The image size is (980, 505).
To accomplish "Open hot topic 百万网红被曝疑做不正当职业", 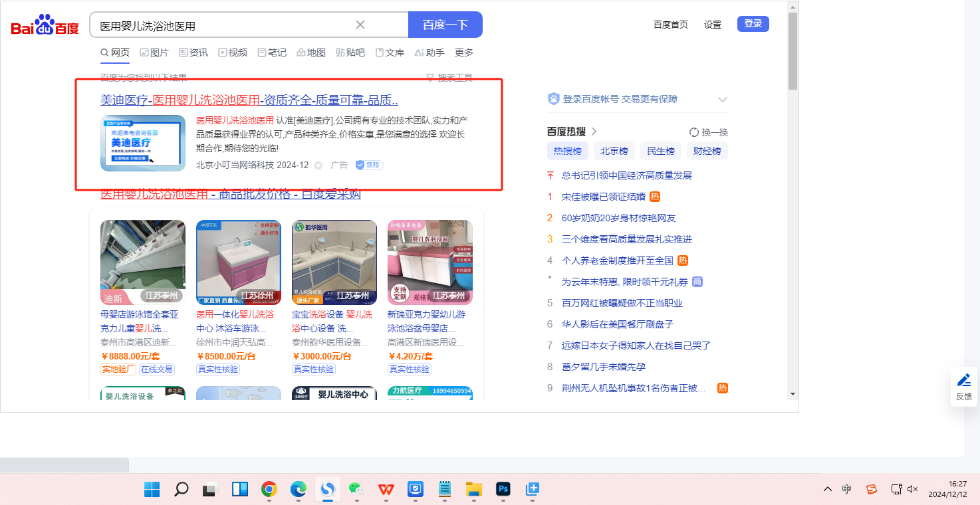I will click(x=622, y=303).
